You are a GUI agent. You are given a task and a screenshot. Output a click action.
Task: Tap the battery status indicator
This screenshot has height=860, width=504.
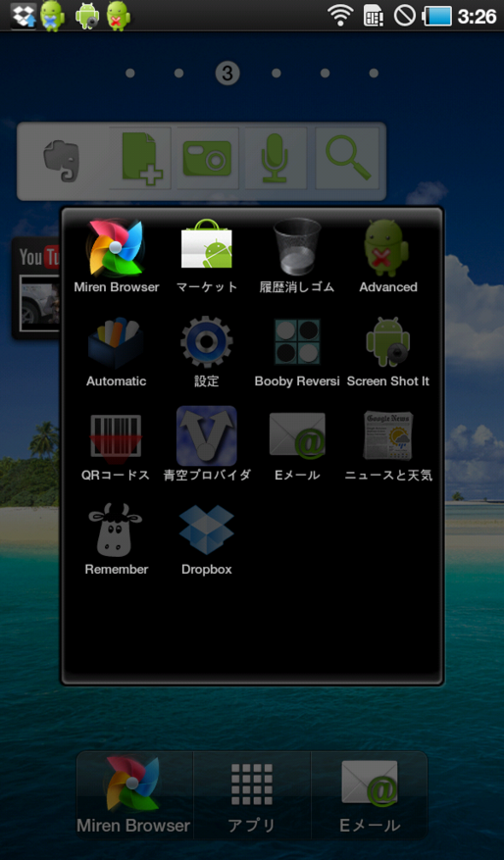[x=437, y=16]
